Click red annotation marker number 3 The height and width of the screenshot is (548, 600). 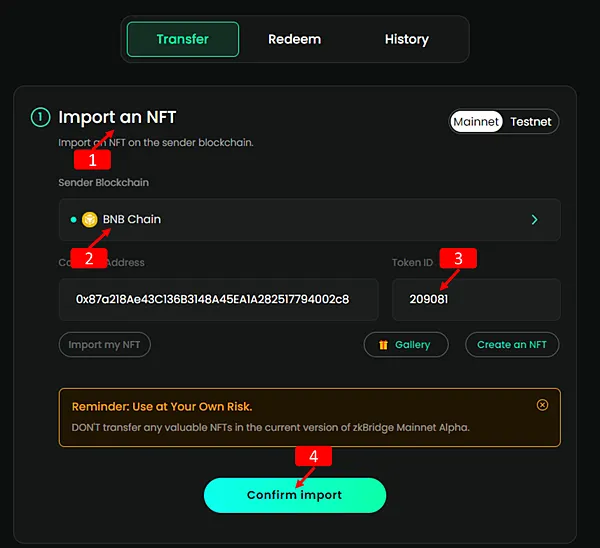tap(458, 258)
